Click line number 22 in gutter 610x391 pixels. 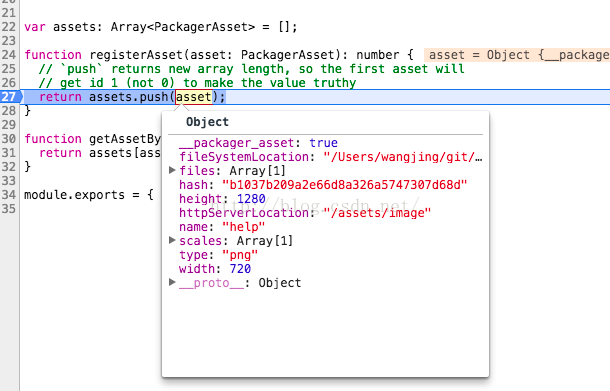(8, 27)
